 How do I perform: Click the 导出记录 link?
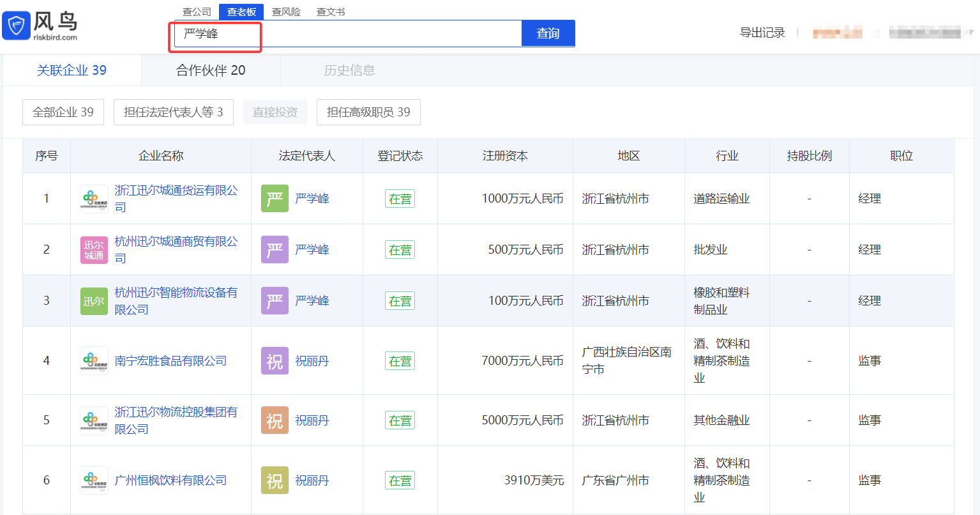point(762,33)
